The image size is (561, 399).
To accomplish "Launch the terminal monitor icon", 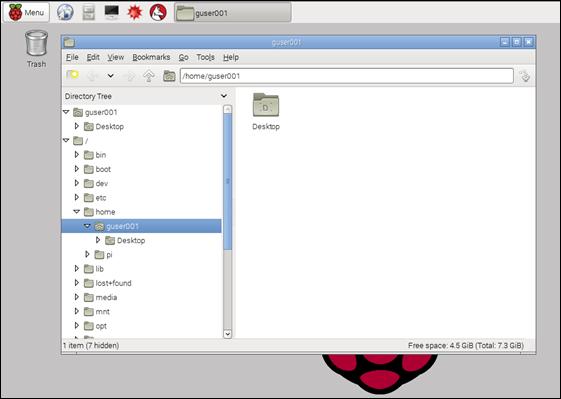I will pyautogui.click(x=112, y=12).
